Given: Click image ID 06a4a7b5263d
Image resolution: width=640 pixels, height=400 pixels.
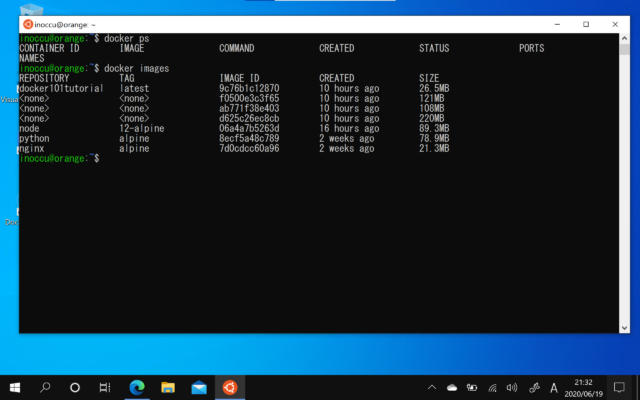Looking at the screenshot, I should 249,128.
